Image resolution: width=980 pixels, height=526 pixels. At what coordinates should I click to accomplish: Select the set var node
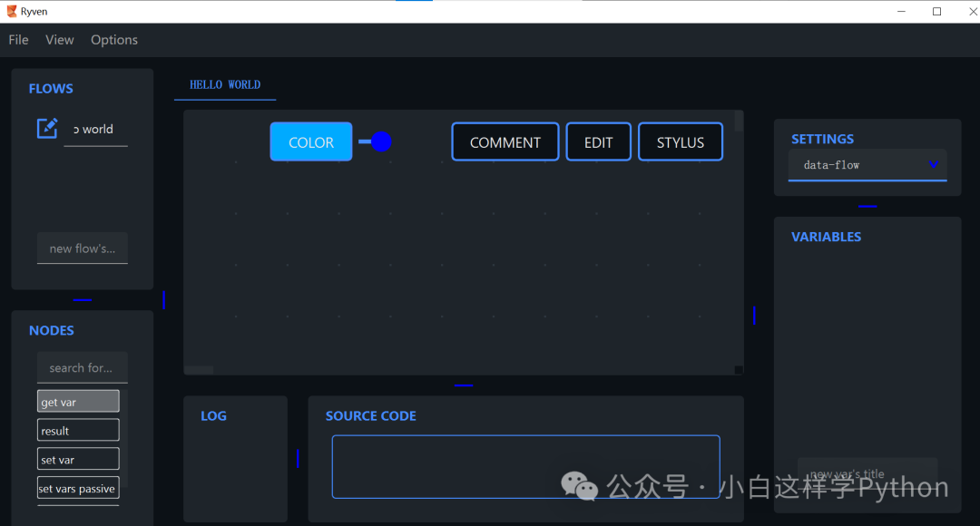[78, 459]
